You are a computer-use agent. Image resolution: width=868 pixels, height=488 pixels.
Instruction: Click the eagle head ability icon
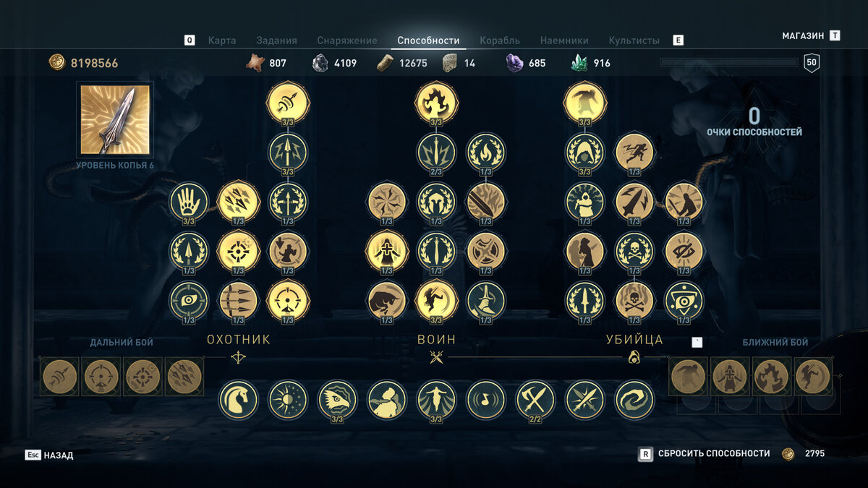(x=338, y=400)
